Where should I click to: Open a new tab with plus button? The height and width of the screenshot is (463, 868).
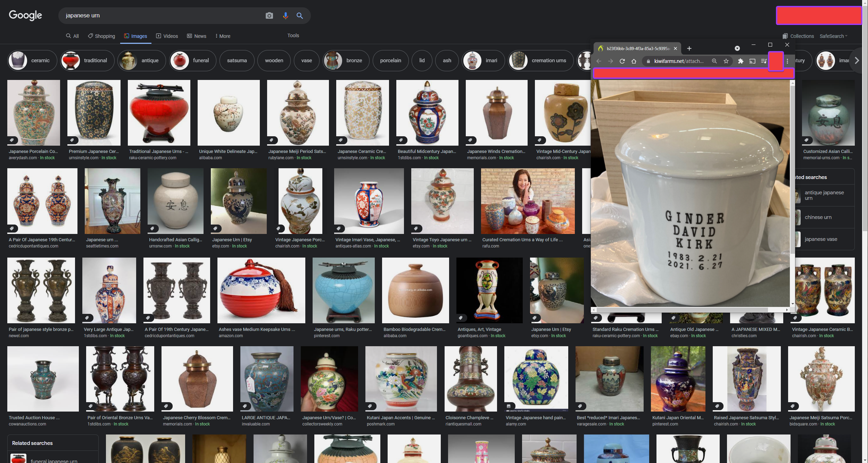(689, 48)
